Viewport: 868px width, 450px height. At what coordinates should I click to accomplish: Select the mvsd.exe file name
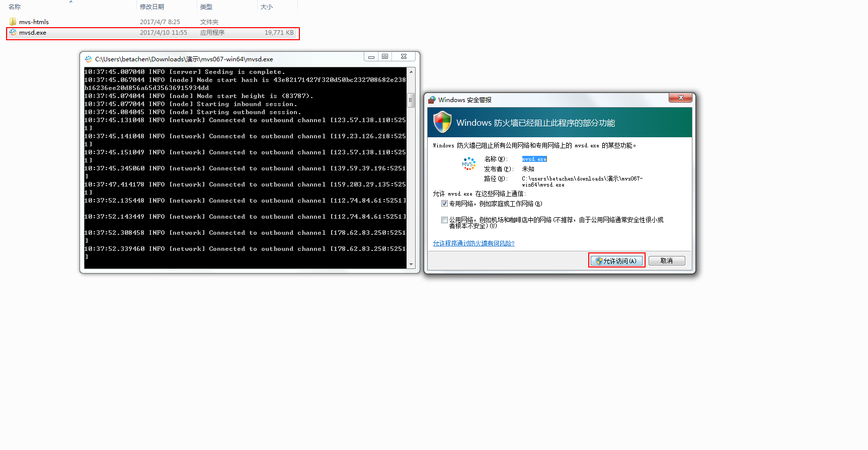tap(33, 32)
